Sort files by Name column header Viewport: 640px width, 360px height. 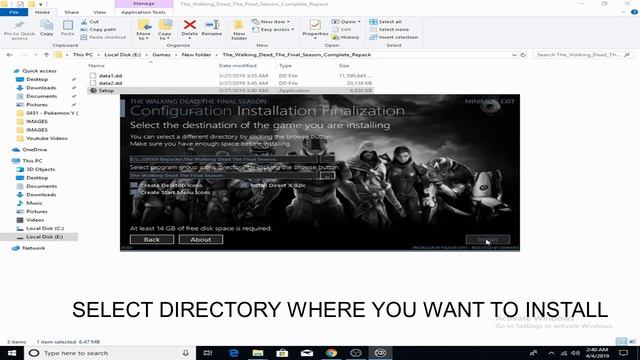coord(96,66)
